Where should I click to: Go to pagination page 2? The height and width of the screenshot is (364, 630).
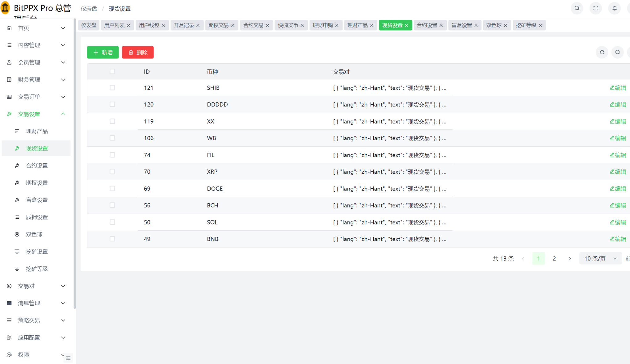point(554,258)
